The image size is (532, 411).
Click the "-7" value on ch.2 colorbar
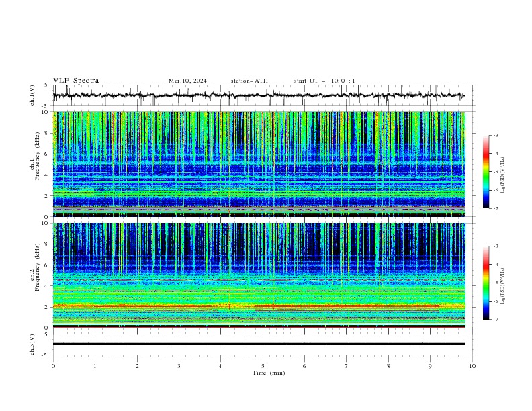tap(495, 320)
